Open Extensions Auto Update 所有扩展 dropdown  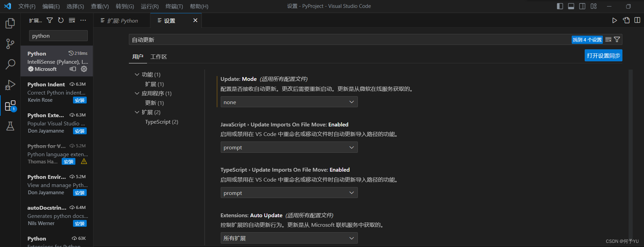point(289,238)
